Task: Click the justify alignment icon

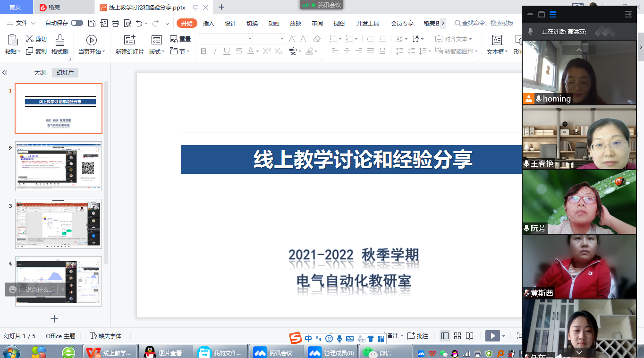Action: click(371, 51)
